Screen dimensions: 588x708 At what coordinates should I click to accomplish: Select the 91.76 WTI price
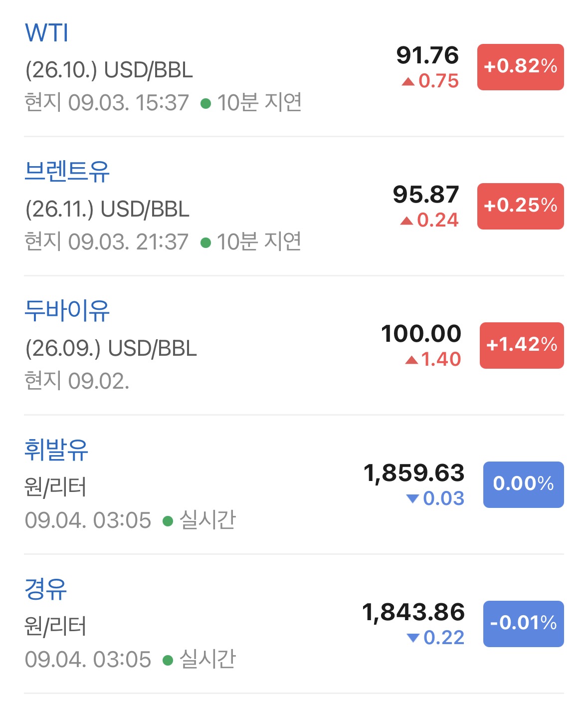click(427, 55)
